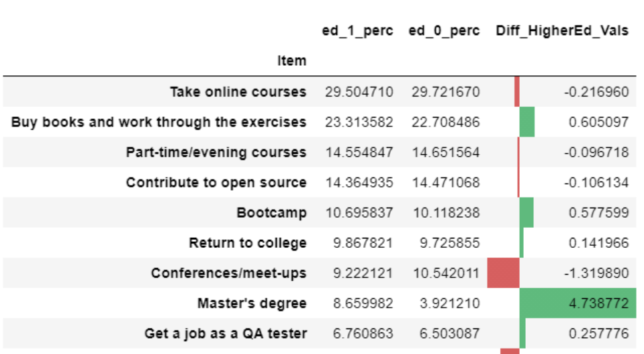Select the Part-time/evening courses row label
The image size is (644, 354).
point(216,152)
